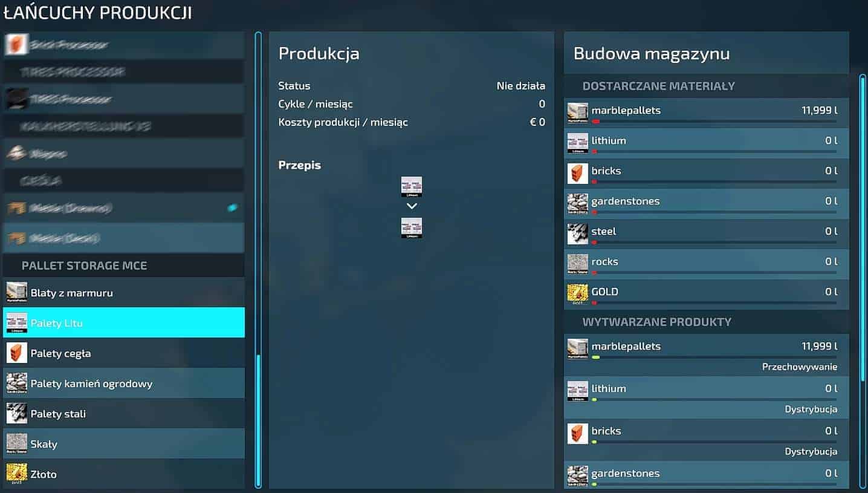The height and width of the screenshot is (493, 868).
Task: Click the gold icon beside Złoto
Action: [16, 474]
